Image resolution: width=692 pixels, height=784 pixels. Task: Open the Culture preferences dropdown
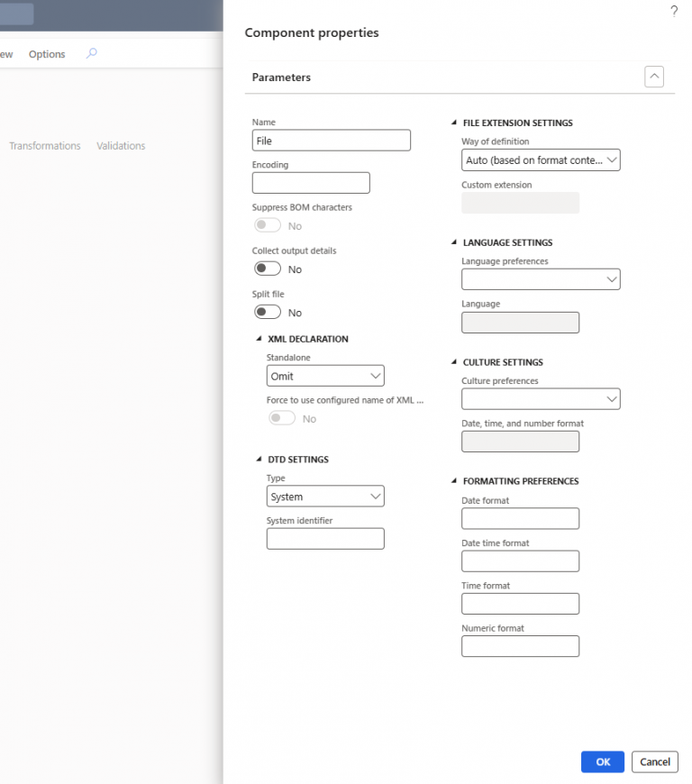[541, 398]
